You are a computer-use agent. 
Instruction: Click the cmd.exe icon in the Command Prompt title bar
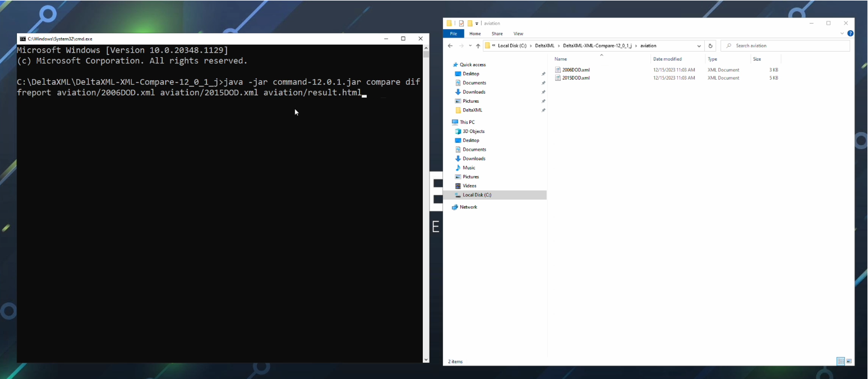pyautogui.click(x=22, y=39)
